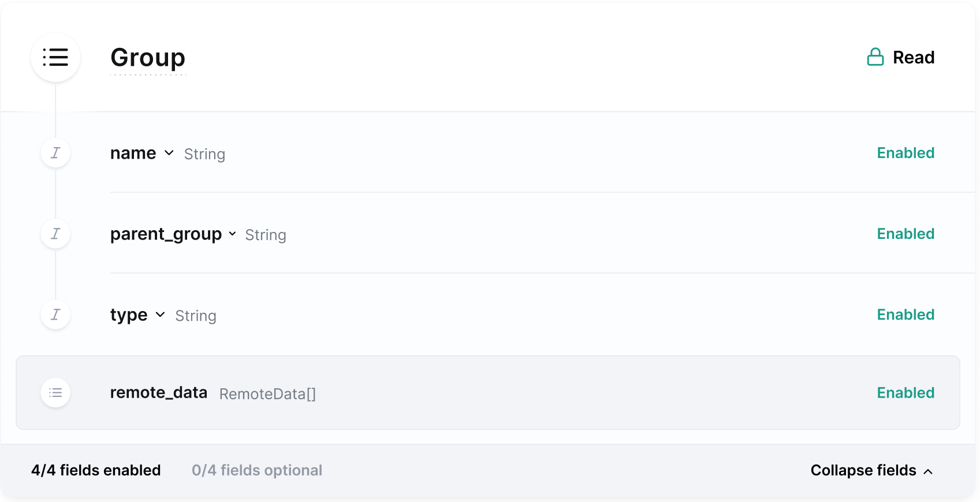Expand the name field chevron
980x502 pixels.
tap(169, 153)
